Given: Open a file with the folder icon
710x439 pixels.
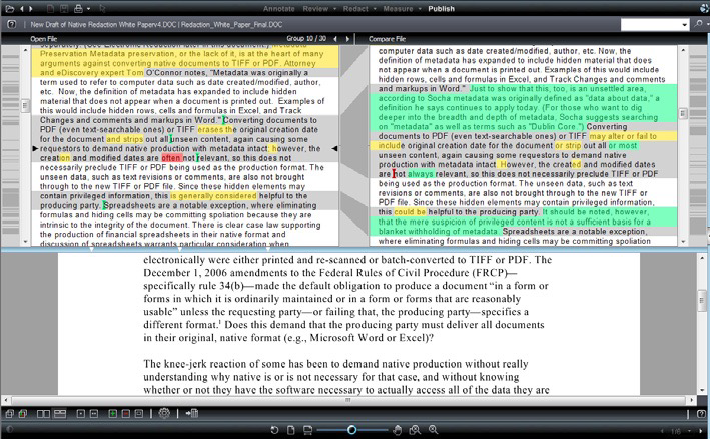Looking at the screenshot, I should click(x=9, y=8).
